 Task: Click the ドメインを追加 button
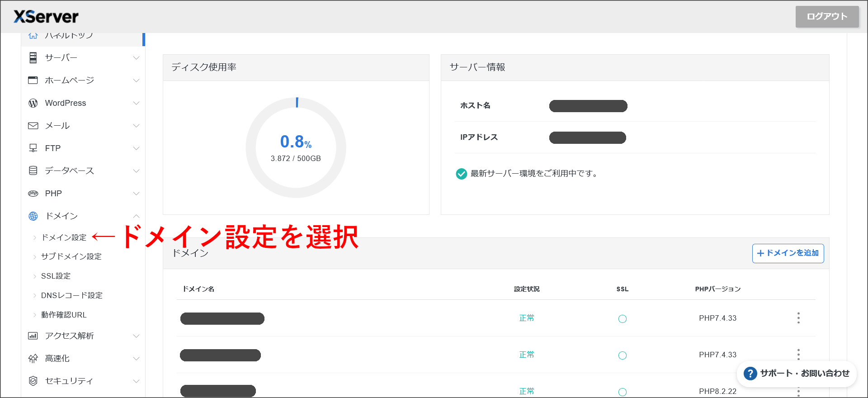coord(788,253)
